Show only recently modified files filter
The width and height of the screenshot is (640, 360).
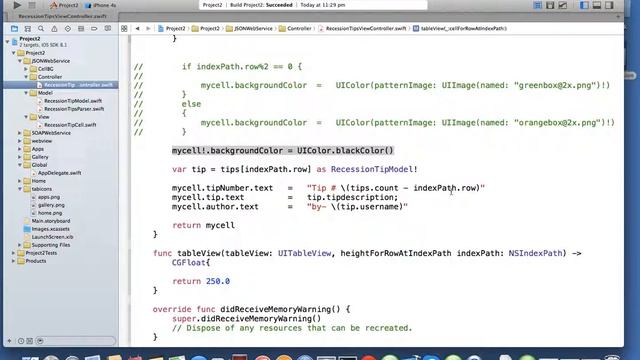pos(21,341)
